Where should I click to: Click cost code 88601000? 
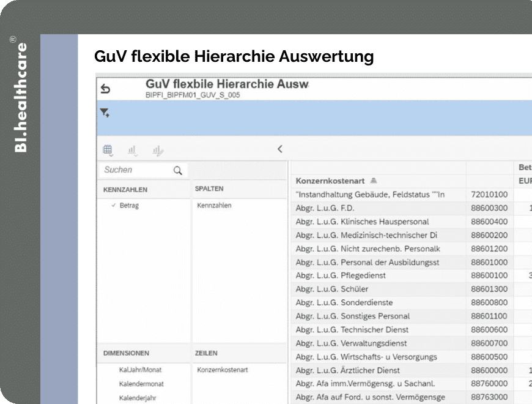coord(489,263)
